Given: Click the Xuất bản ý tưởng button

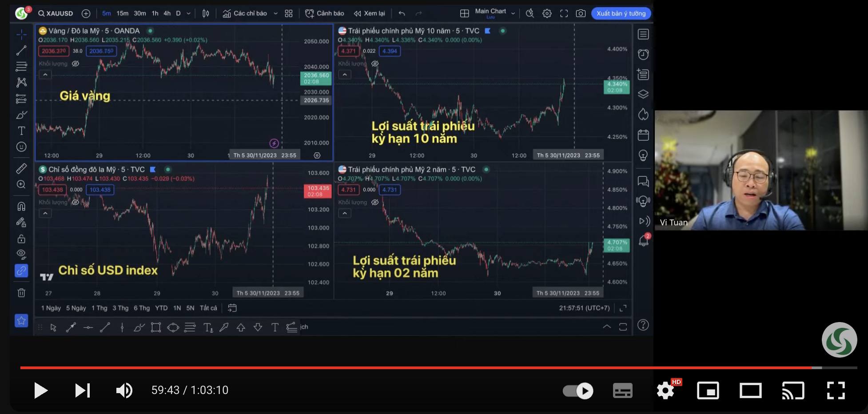Looking at the screenshot, I should click(621, 13).
